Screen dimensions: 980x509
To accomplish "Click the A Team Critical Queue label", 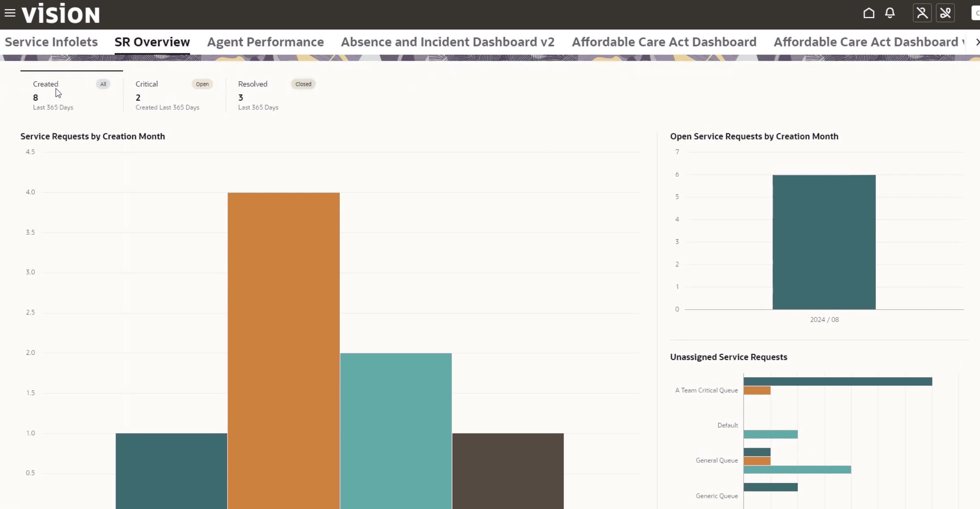I will (x=706, y=390).
